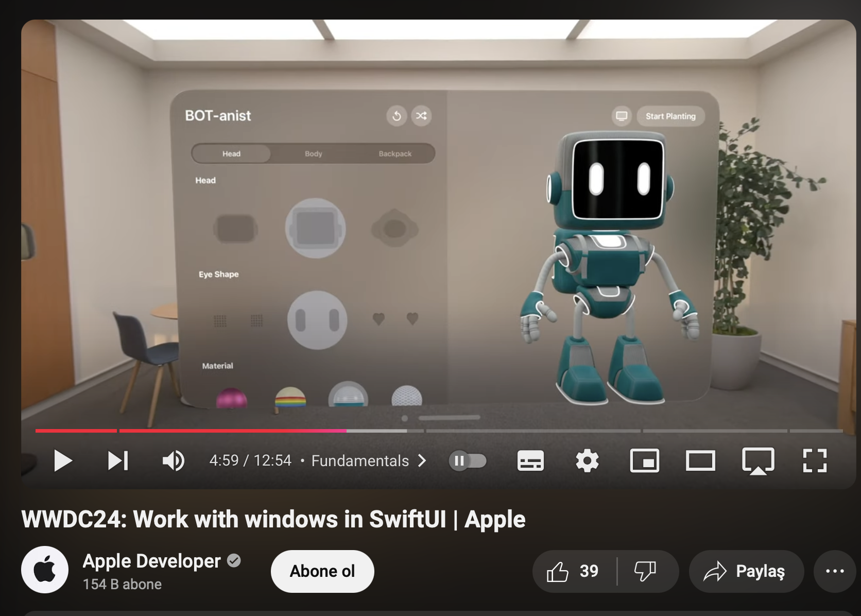This screenshot has height=616, width=861.
Task: Click the Start Planting button
Action: [x=670, y=116]
